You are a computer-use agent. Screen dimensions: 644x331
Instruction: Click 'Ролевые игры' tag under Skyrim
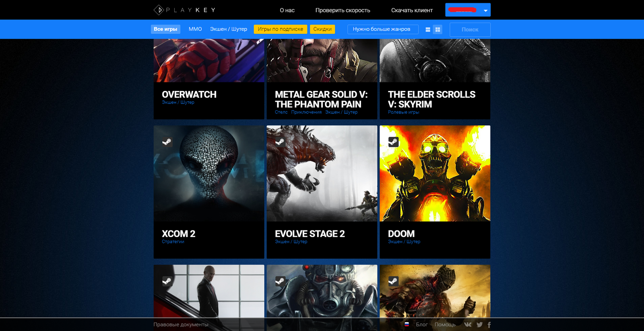[404, 112]
